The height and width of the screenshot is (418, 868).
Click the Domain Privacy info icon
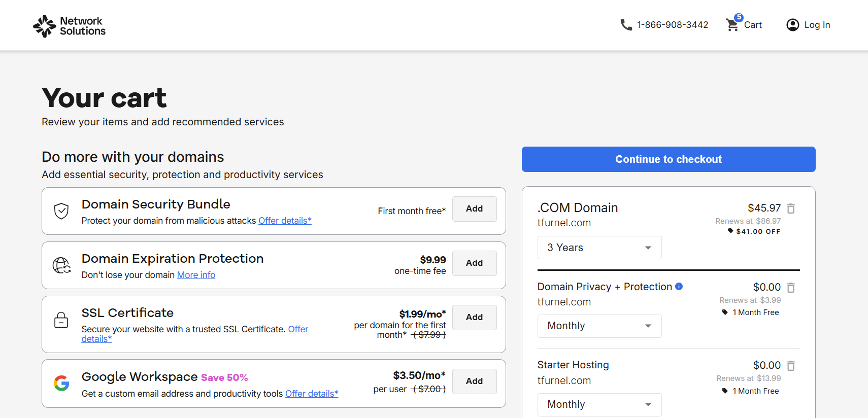pyautogui.click(x=679, y=287)
